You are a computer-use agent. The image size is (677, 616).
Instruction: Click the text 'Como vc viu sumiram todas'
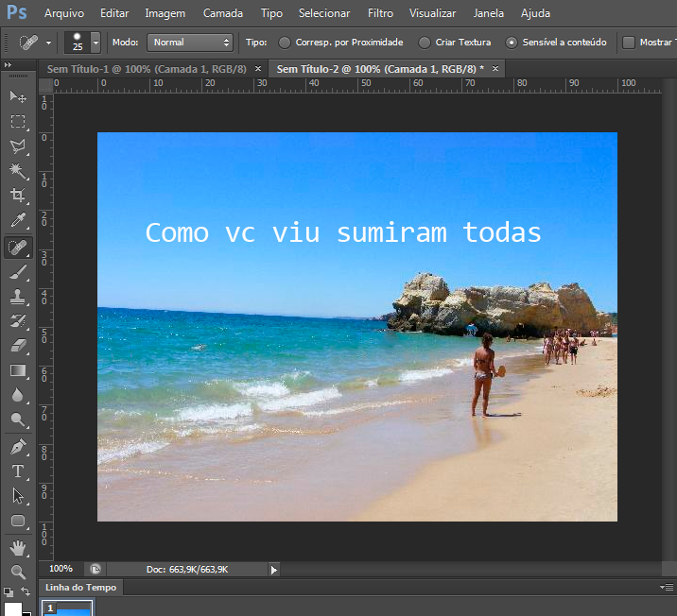pyautogui.click(x=343, y=232)
